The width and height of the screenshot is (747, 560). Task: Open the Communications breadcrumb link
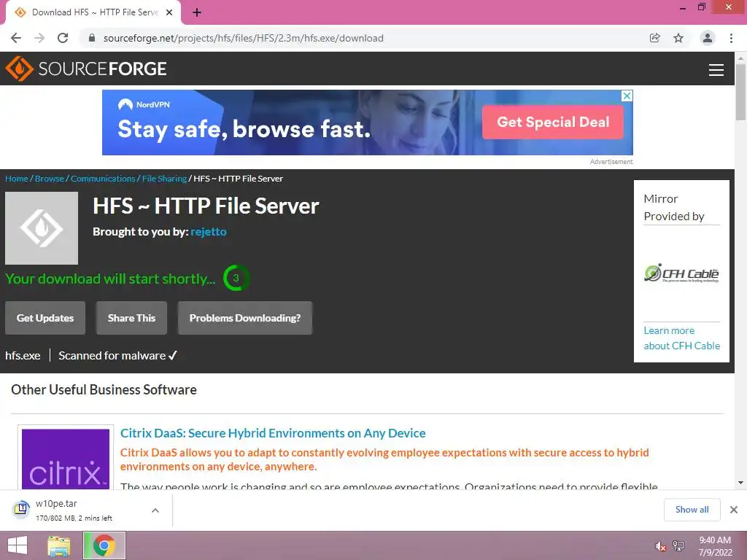(103, 179)
